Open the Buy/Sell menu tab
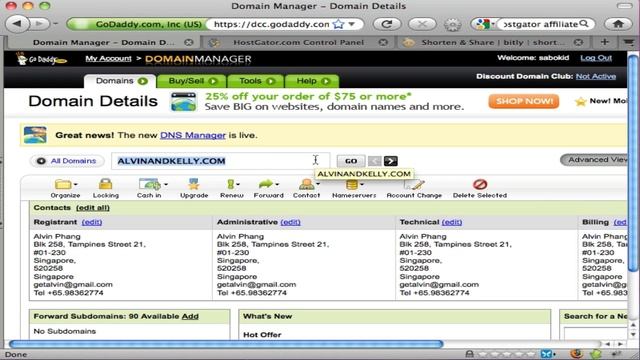The image size is (640, 360). pos(192,81)
